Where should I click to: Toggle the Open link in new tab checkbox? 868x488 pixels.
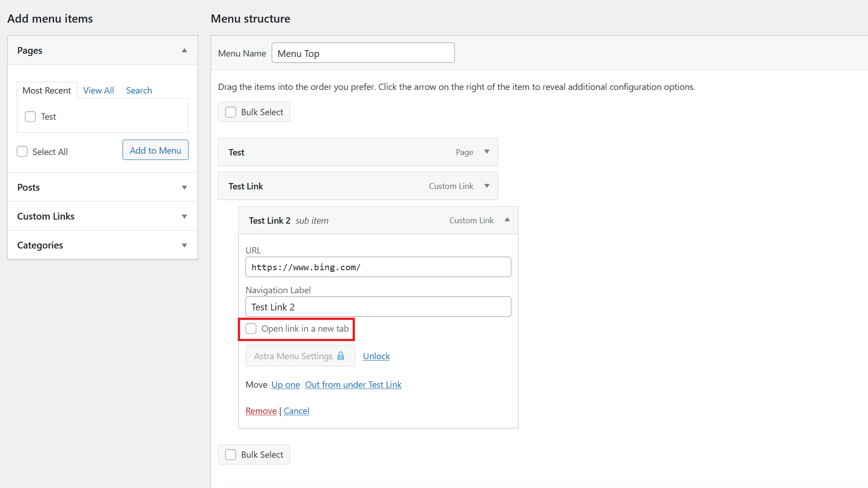251,328
